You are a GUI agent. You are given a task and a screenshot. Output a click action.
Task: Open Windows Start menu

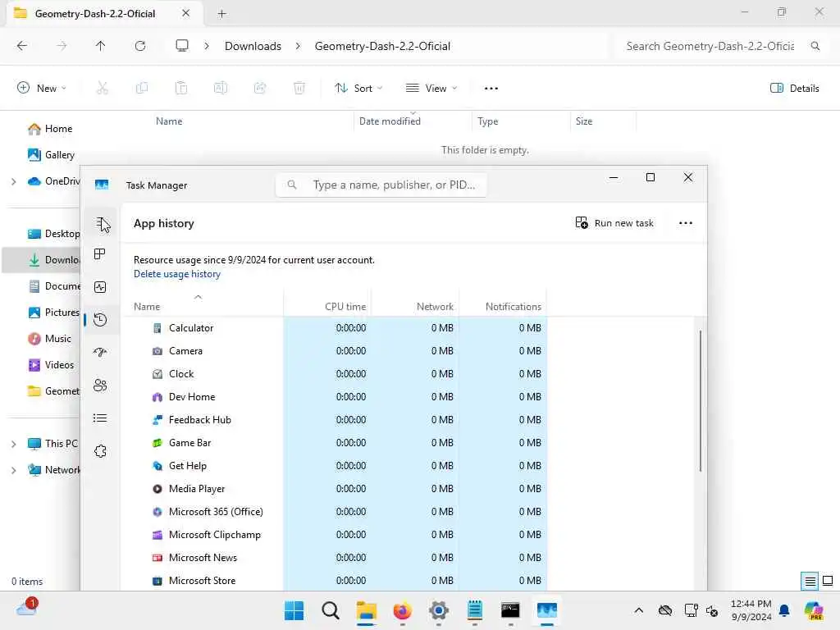pos(294,610)
